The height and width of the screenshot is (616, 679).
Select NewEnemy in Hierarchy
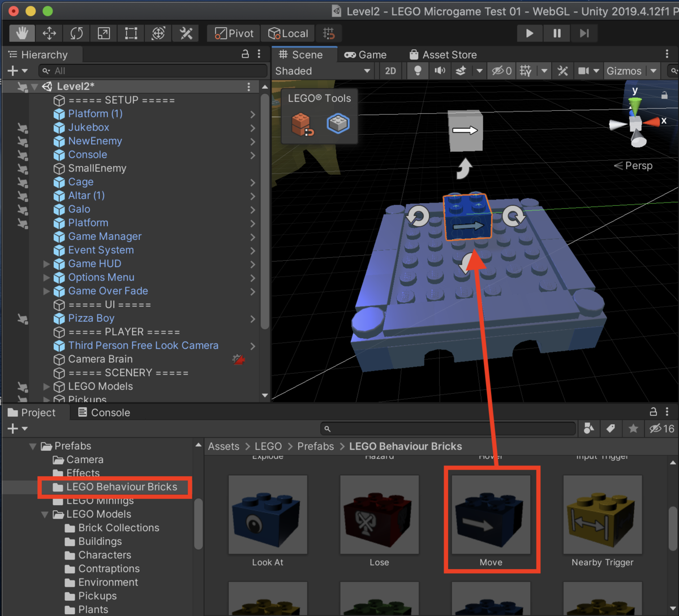[x=95, y=141]
